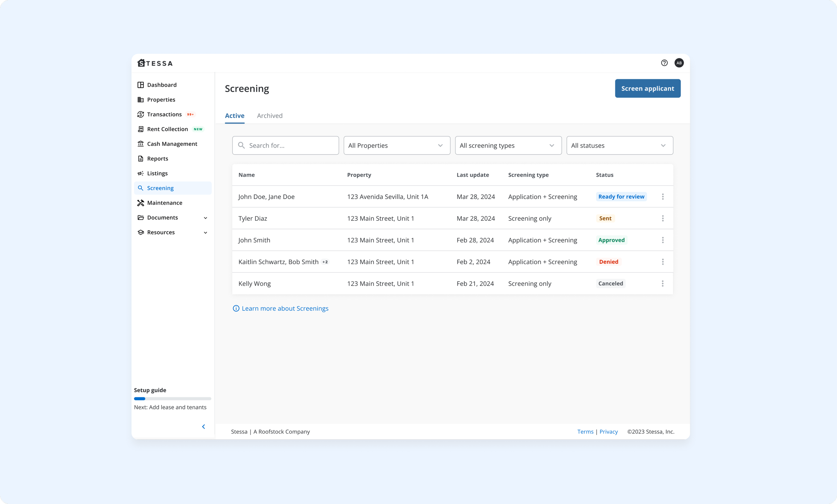Expand the Documents sidebar section
The width and height of the screenshot is (837, 504).
point(205,217)
